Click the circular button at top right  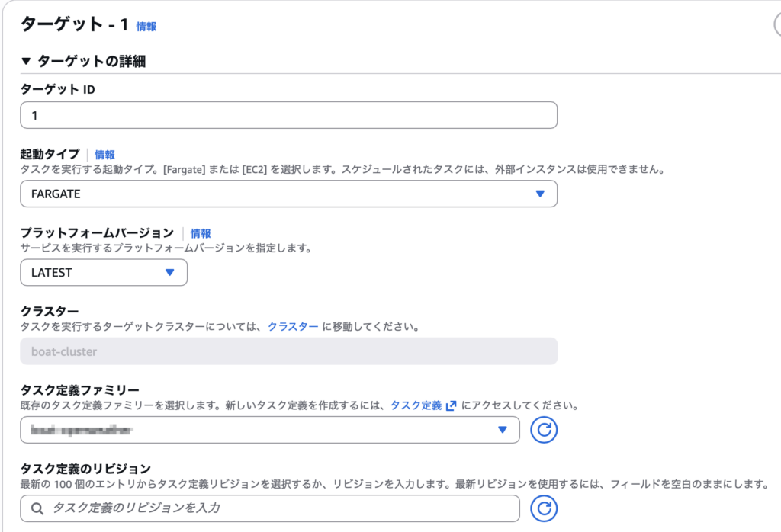776,26
